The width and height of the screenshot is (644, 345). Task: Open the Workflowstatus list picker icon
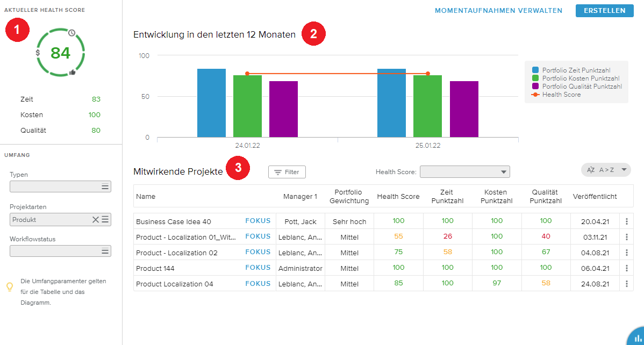click(105, 251)
